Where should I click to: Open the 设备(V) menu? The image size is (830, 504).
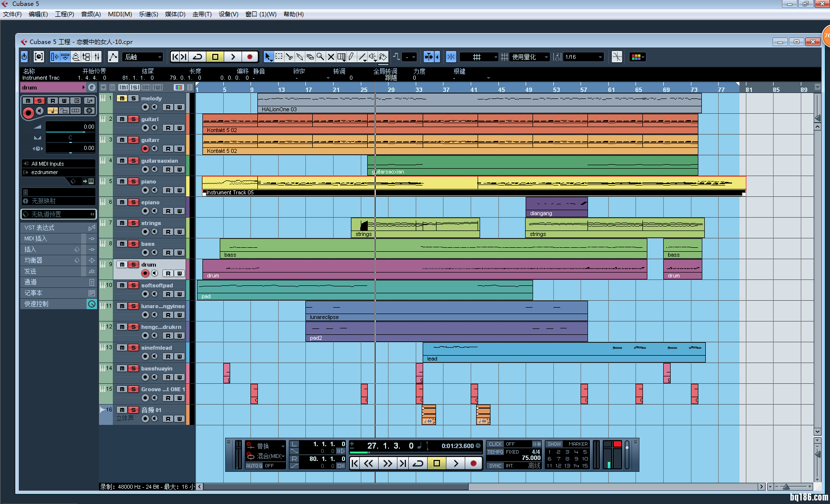point(228,14)
